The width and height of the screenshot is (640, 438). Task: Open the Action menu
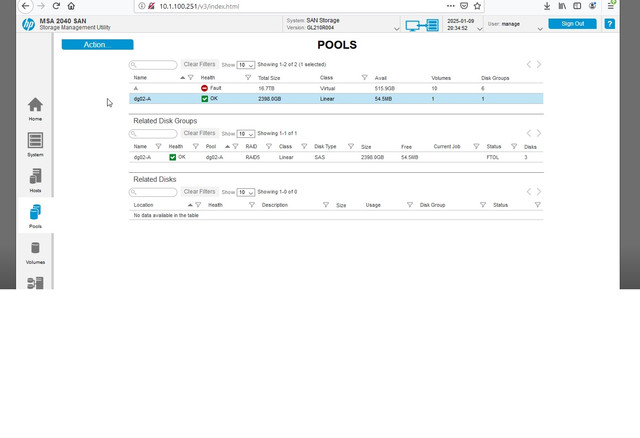[98, 44]
